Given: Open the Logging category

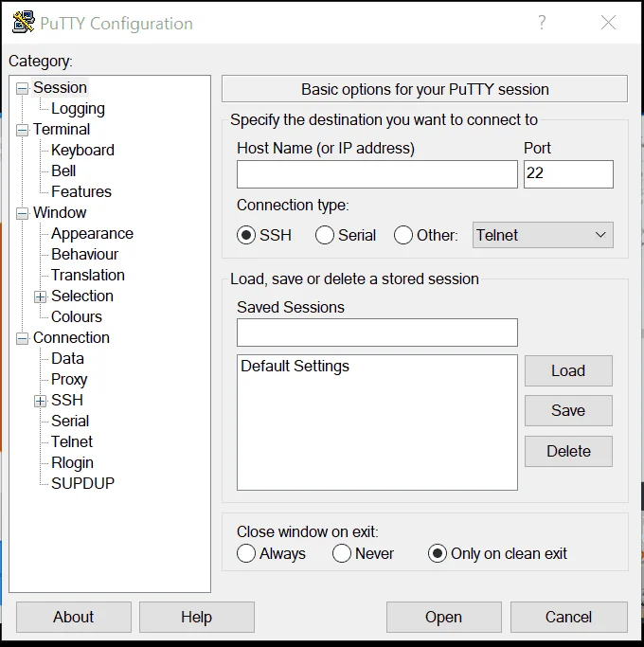Looking at the screenshot, I should 78,109.
